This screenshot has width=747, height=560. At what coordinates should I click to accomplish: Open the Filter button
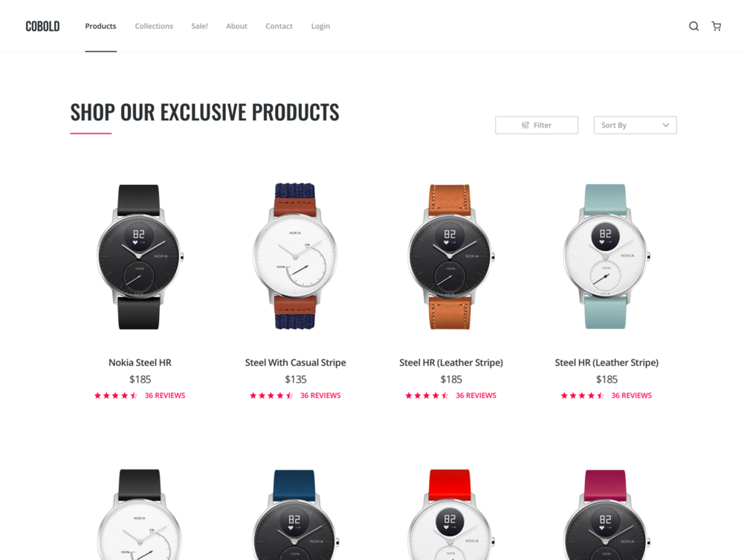(537, 126)
